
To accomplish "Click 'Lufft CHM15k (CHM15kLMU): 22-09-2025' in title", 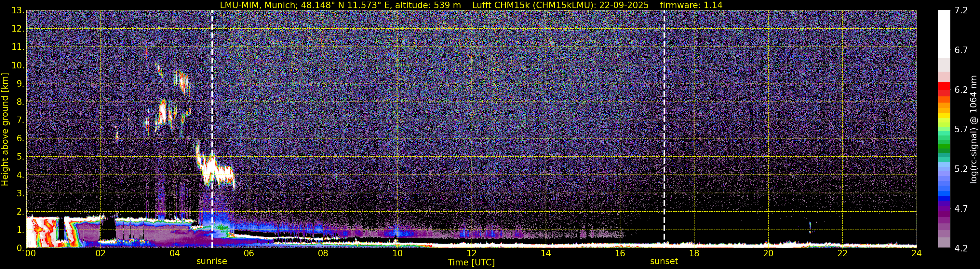I will pos(560,5).
